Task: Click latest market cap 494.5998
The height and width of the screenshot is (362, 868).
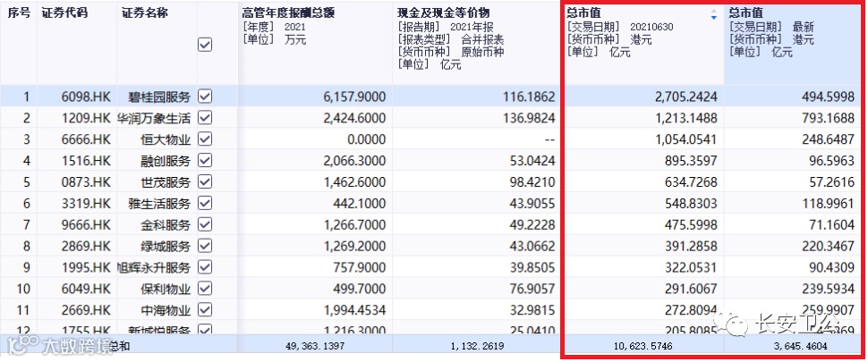Action: point(827,97)
